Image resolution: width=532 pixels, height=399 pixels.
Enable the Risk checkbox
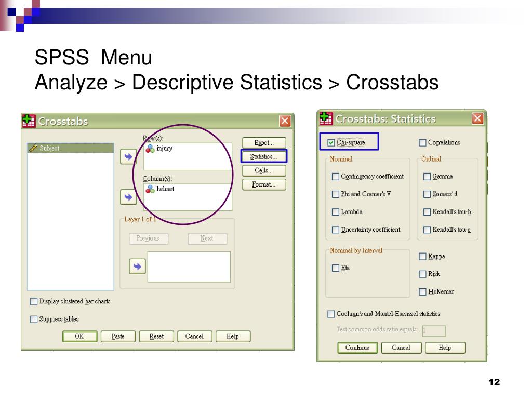coord(422,274)
